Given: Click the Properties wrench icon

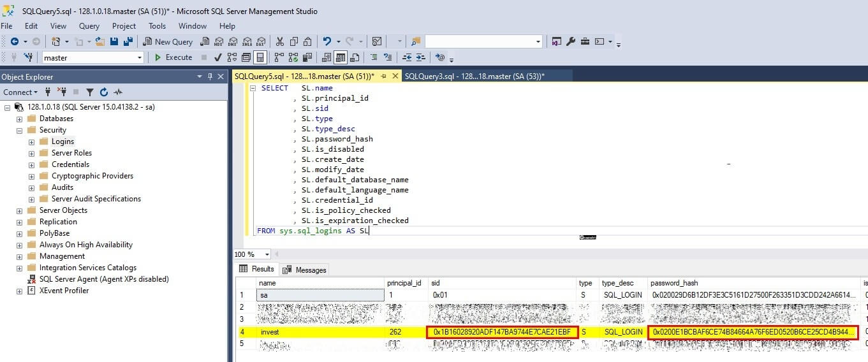Looking at the screenshot, I should [x=571, y=41].
